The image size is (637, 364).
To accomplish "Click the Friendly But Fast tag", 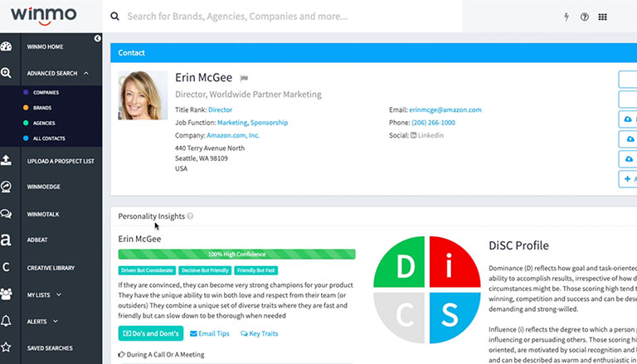I will pos(256,270).
